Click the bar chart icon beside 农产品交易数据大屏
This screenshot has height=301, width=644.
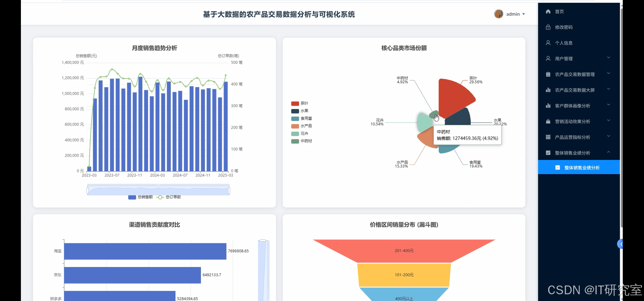(548, 90)
